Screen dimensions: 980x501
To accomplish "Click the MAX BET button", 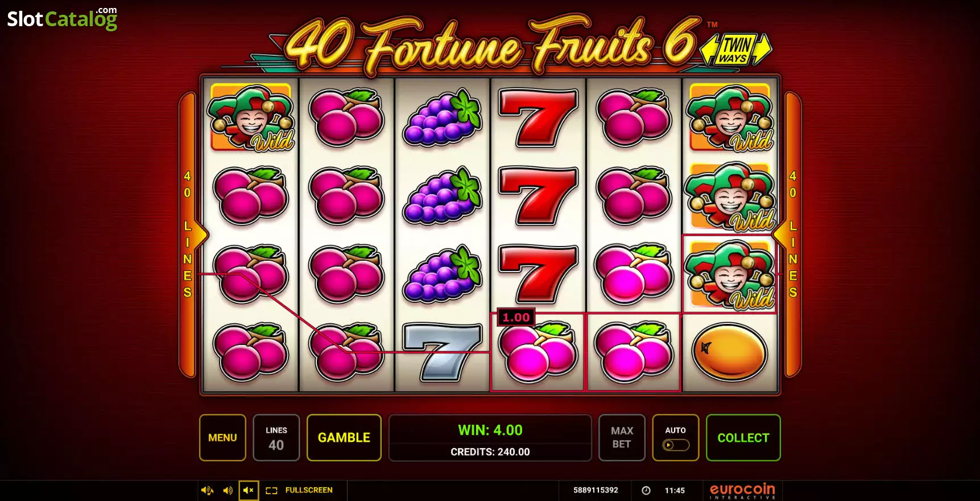I will pos(622,437).
